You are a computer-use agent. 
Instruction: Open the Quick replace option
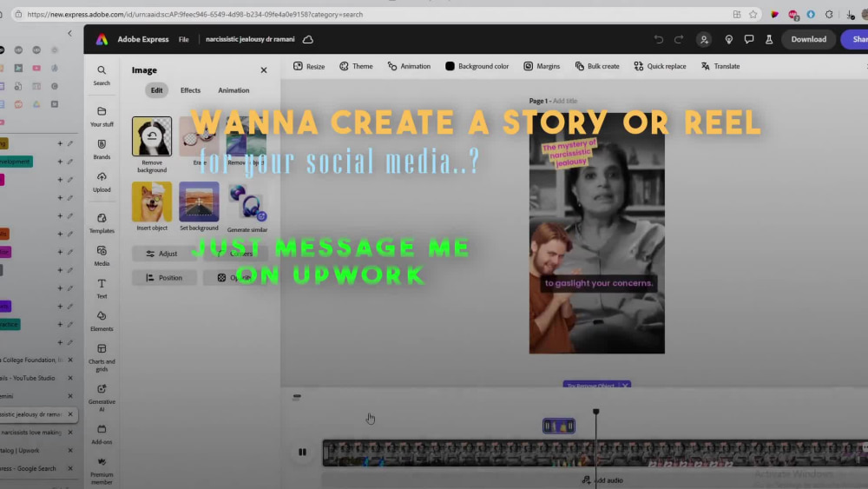click(660, 66)
